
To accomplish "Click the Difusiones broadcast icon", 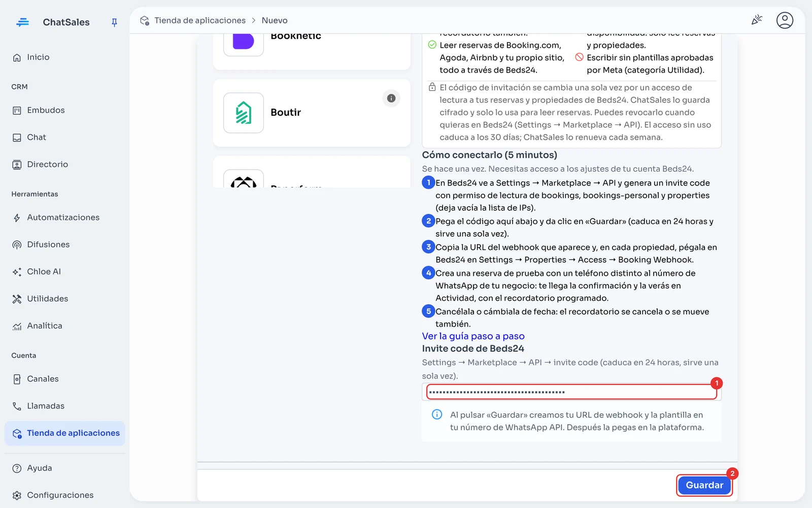I will click(x=17, y=244).
